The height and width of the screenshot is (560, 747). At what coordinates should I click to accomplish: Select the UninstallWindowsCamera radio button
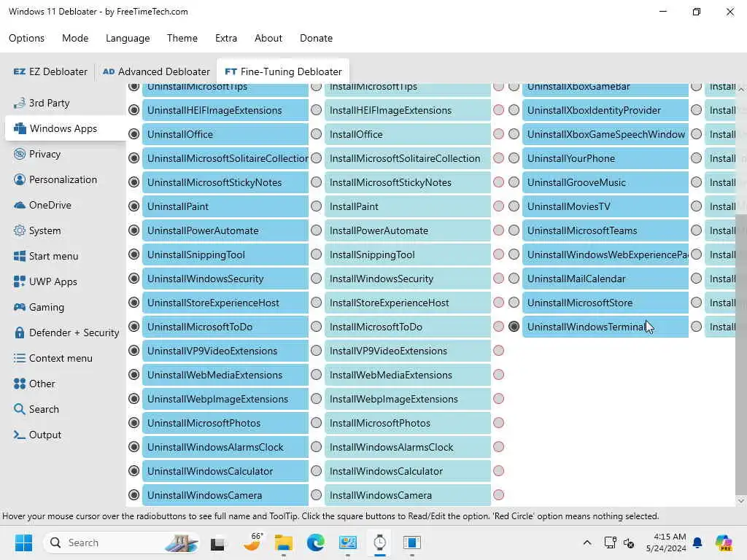click(x=134, y=495)
